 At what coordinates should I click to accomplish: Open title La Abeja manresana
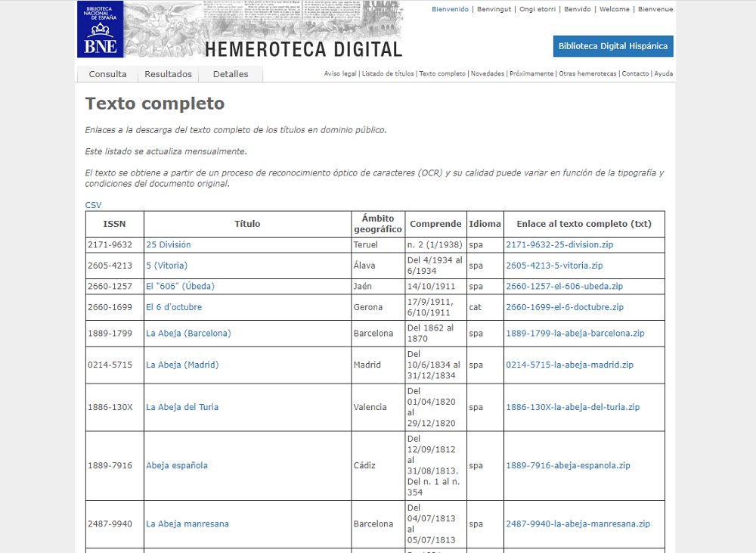(x=187, y=524)
